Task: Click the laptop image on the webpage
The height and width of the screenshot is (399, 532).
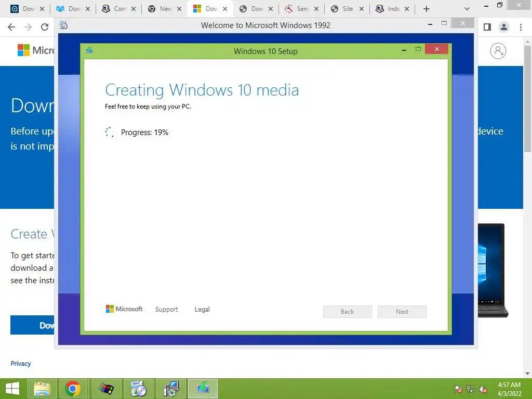Action: point(493,270)
